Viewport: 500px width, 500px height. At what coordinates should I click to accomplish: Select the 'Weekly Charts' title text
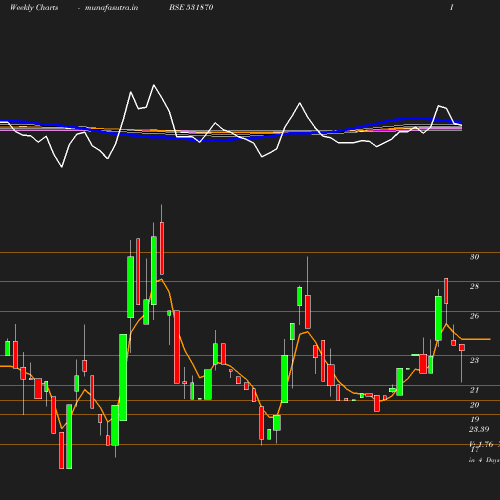tap(34, 8)
